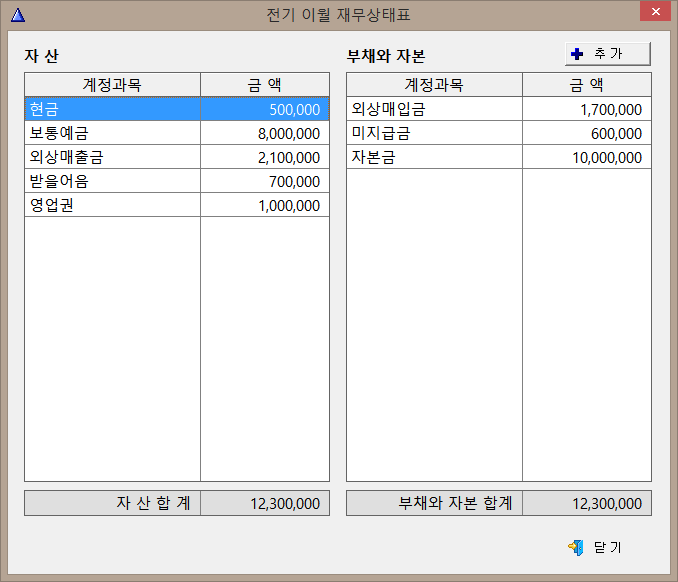Click the 부채와 자본 section heading
678x582 pixels.
pos(386,56)
